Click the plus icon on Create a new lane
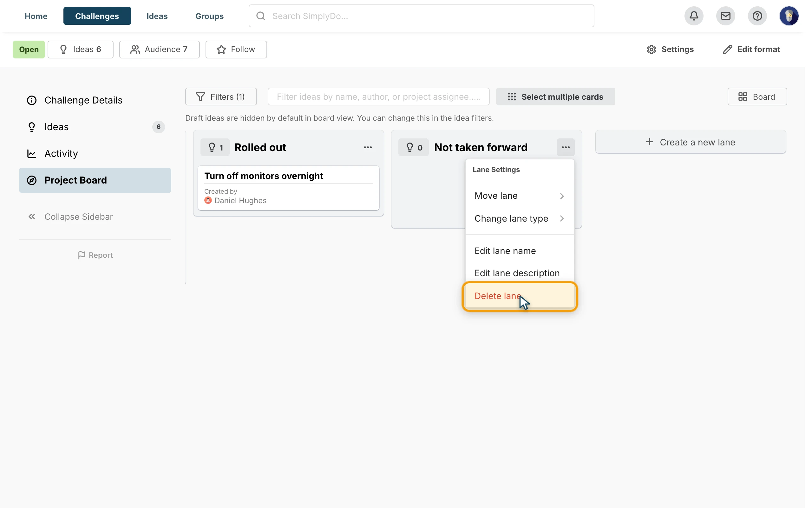 point(650,142)
